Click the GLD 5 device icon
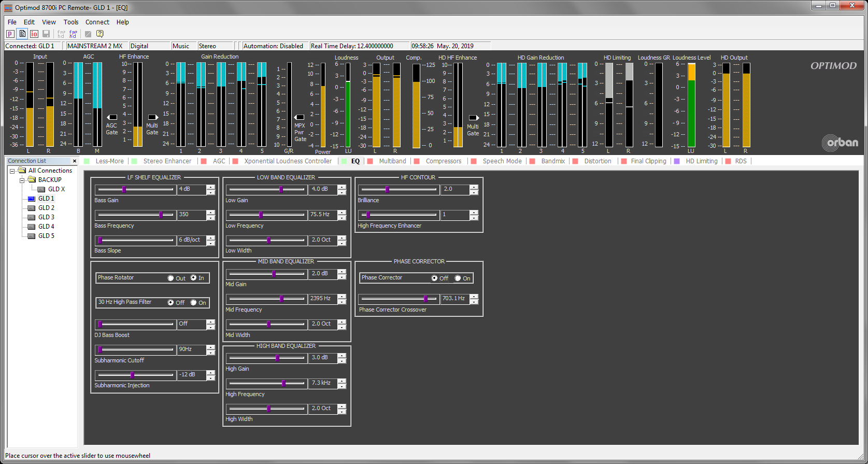Screen dimensions: 868x464 [32, 236]
